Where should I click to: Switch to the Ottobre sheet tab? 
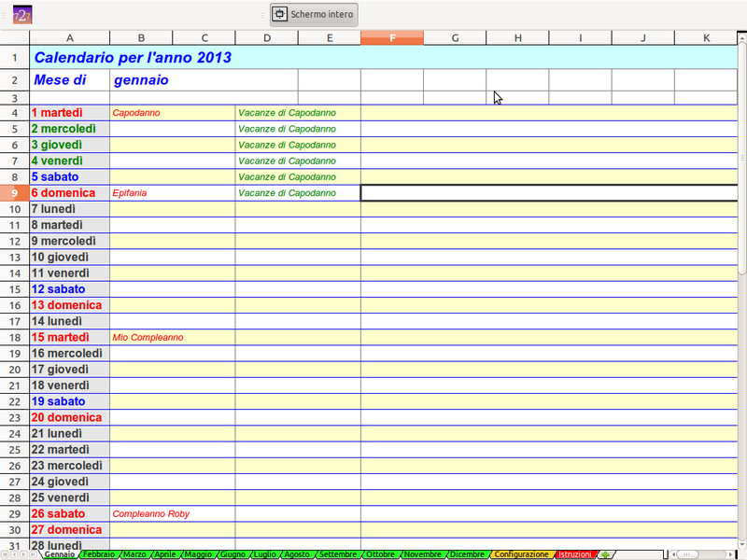tap(380, 554)
